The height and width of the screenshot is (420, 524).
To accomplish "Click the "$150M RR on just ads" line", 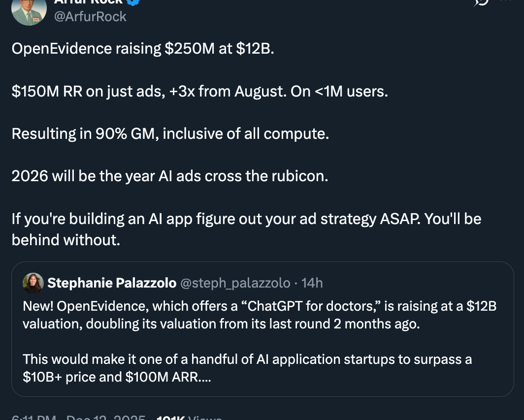I will click(199, 91).
